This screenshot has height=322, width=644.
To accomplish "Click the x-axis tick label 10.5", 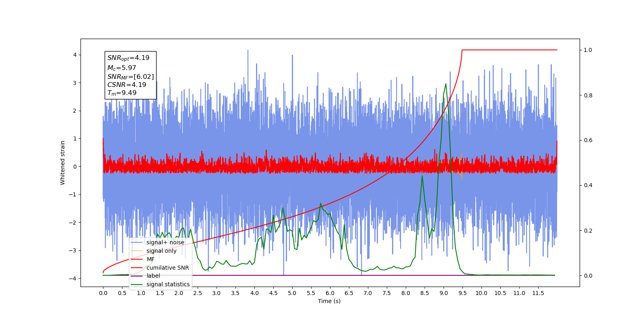I will [500, 293].
